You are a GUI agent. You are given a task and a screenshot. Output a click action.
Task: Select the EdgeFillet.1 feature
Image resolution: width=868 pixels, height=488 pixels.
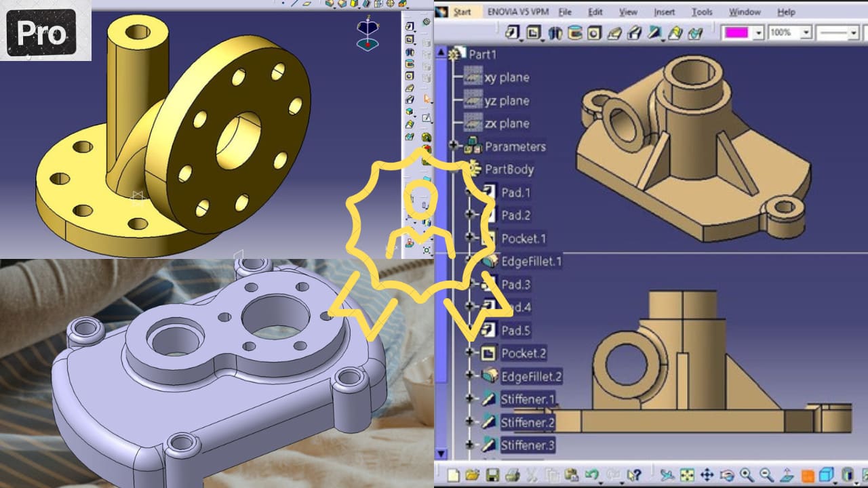532,261
